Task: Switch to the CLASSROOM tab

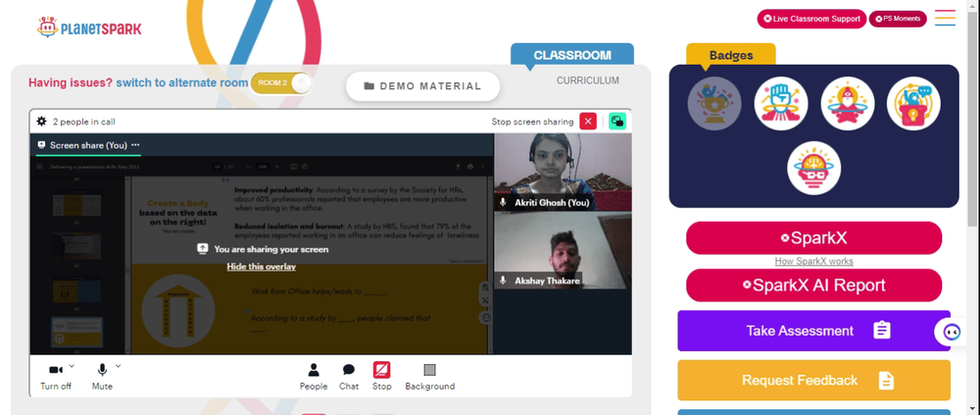Action: coord(572,55)
